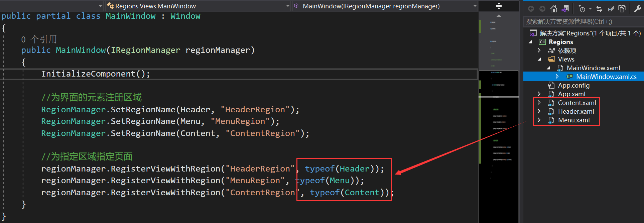This screenshot has width=644, height=223.
Task: Click the editor minimap scrollbar overview
Action: point(499,117)
